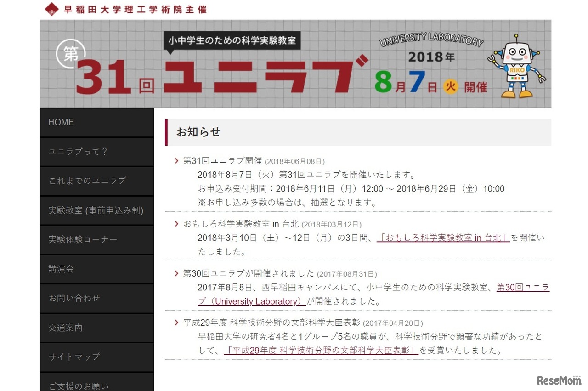This screenshot has height=391, width=588.
Task: Click the date (2018年03月12日)
Action: [x=331, y=224]
